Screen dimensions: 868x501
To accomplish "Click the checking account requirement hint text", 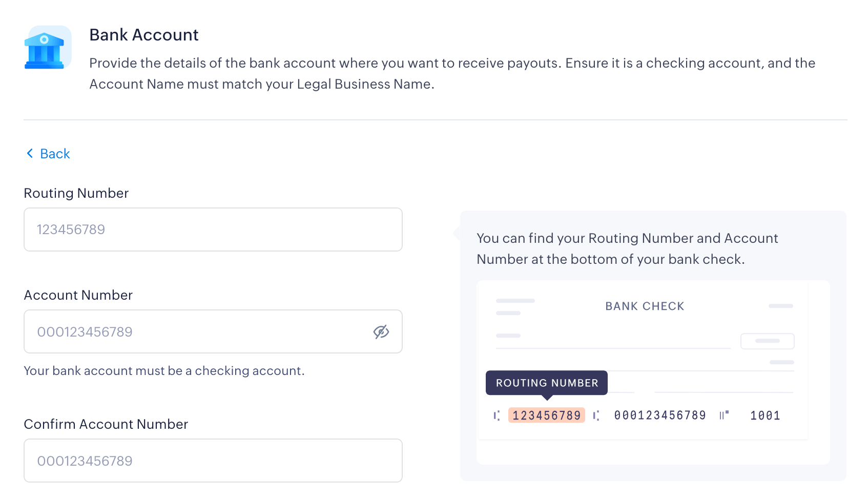I will tap(164, 371).
